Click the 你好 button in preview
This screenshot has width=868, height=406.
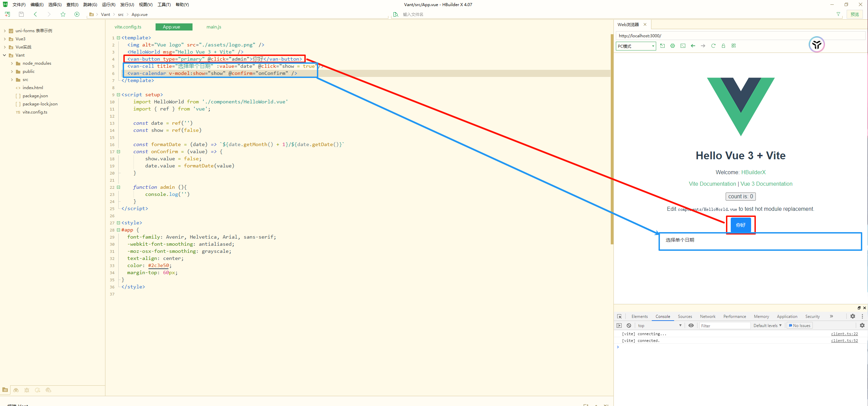[x=741, y=225]
